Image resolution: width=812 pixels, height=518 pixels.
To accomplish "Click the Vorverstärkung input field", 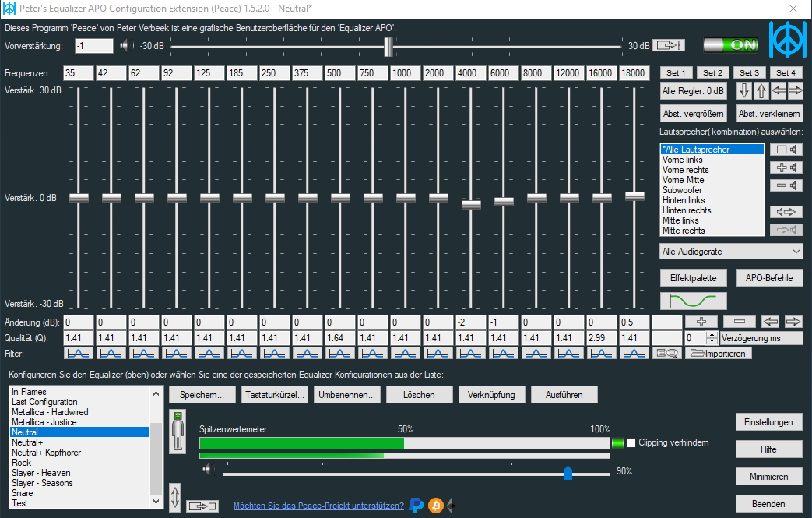I will (x=93, y=46).
